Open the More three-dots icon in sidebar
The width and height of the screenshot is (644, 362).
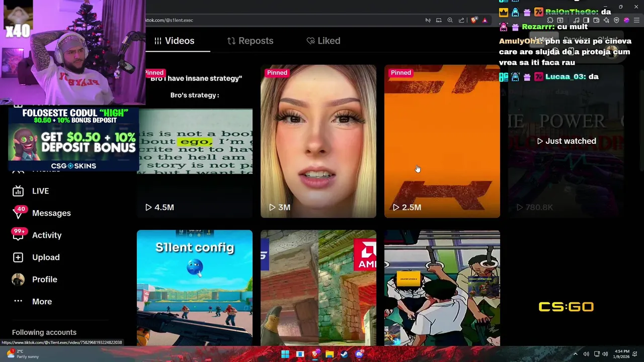[18, 302]
